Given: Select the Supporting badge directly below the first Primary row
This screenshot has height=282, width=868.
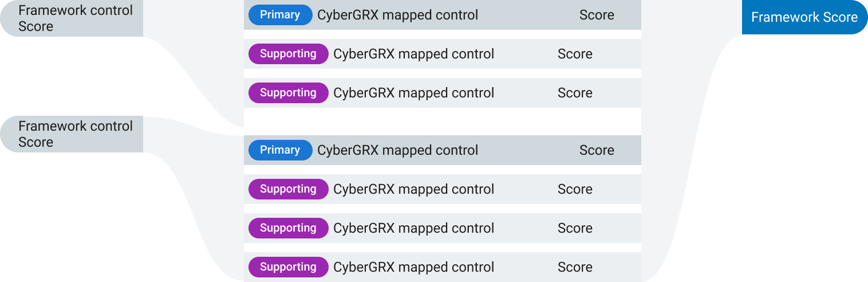Looking at the screenshot, I should pos(288,54).
